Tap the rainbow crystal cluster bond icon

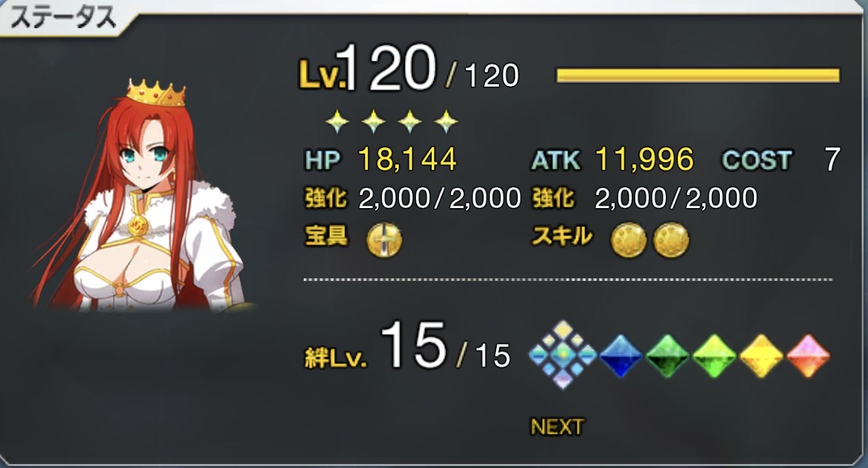pos(563,354)
